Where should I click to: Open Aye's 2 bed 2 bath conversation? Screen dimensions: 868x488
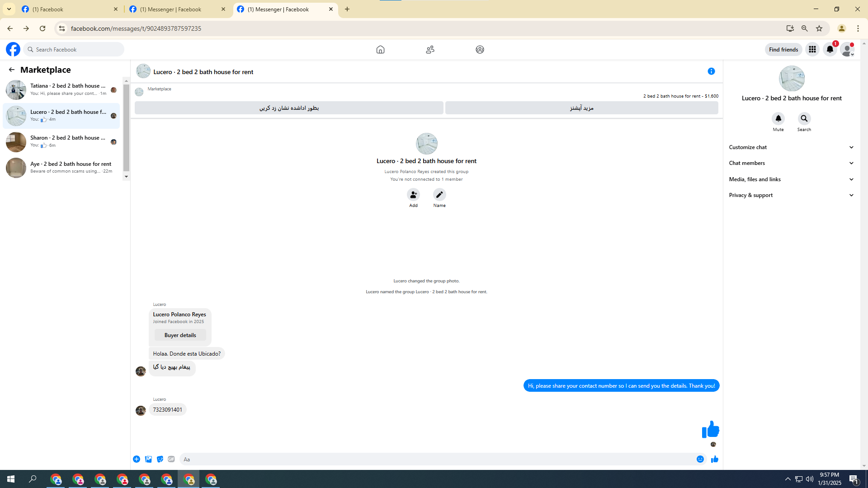point(62,168)
